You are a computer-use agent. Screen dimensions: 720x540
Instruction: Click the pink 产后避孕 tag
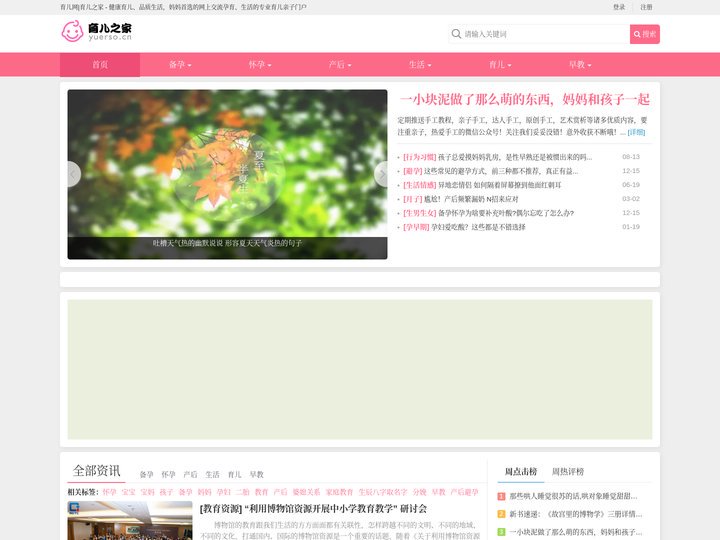pos(464,492)
